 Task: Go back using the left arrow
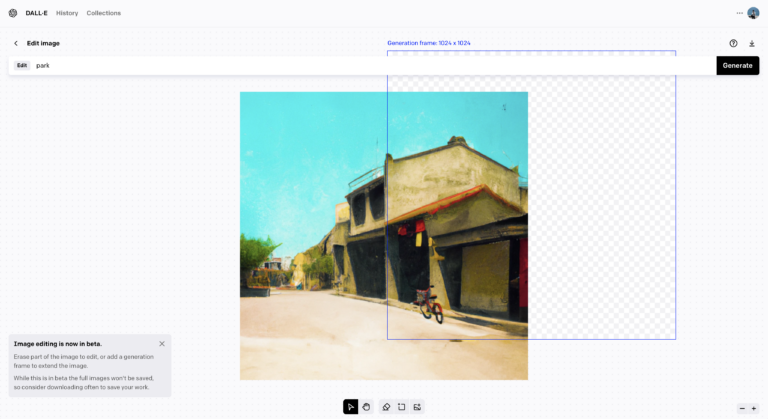pyautogui.click(x=16, y=44)
